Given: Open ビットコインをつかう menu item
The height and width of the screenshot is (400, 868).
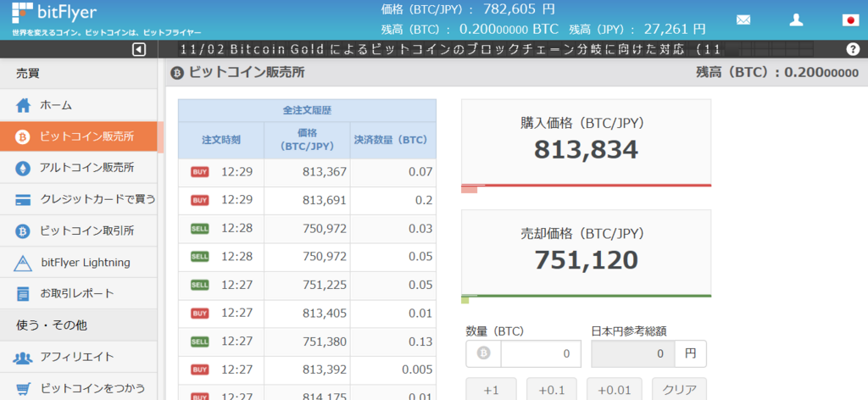Looking at the screenshot, I should click(x=79, y=388).
